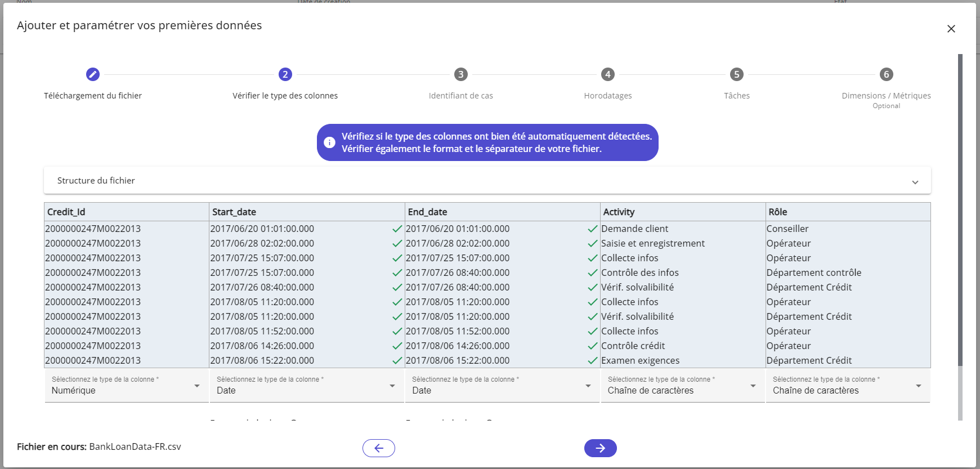Viewport: 980px width, 469px height.
Task: Close the data setup dialog
Action: [x=951, y=29]
